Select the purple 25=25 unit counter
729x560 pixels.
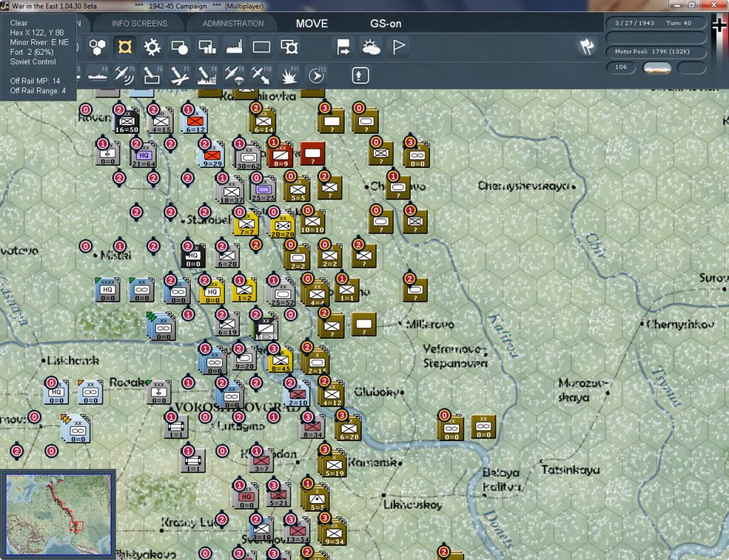click(x=263, y=189)
